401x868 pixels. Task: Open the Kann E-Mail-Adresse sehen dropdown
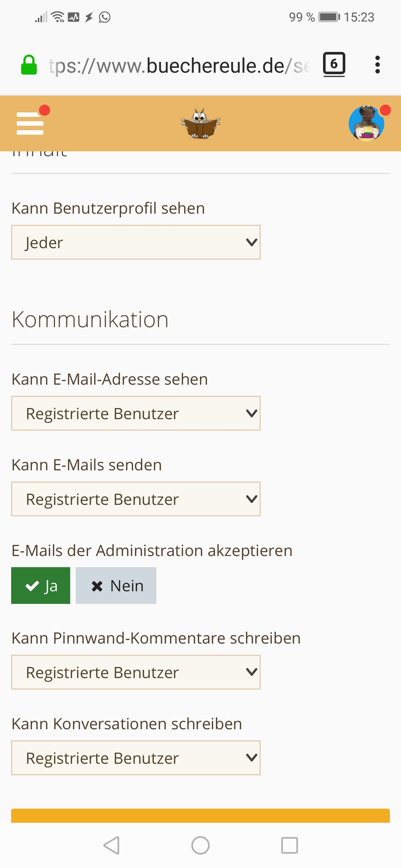click(136, 413)
